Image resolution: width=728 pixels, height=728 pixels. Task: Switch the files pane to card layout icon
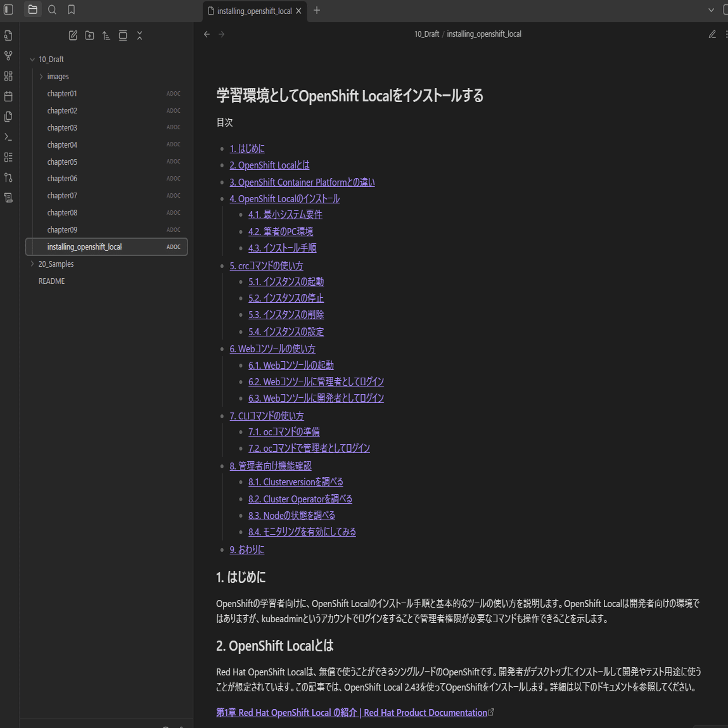pyautogui.click(x=123, y=35)
